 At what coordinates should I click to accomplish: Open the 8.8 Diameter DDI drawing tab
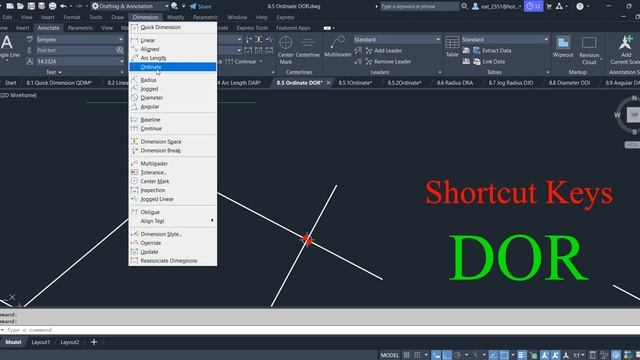point(569,83)
